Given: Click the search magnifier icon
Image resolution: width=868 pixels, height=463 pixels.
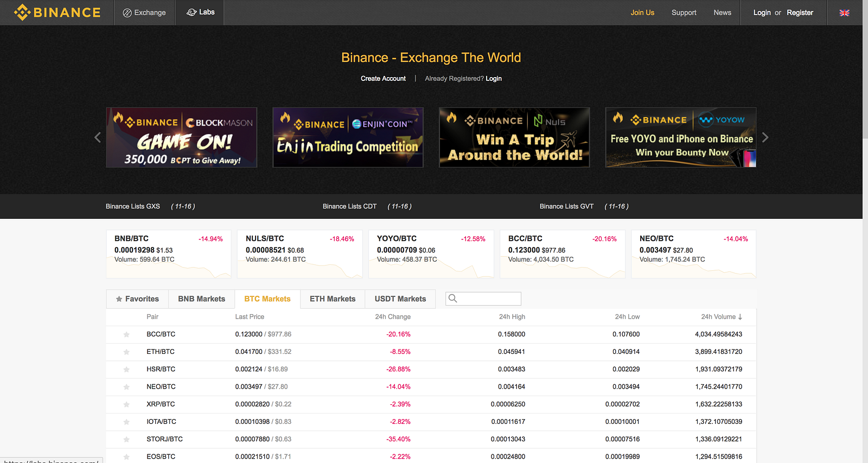Looking at the screenshot, I should 453,299.
